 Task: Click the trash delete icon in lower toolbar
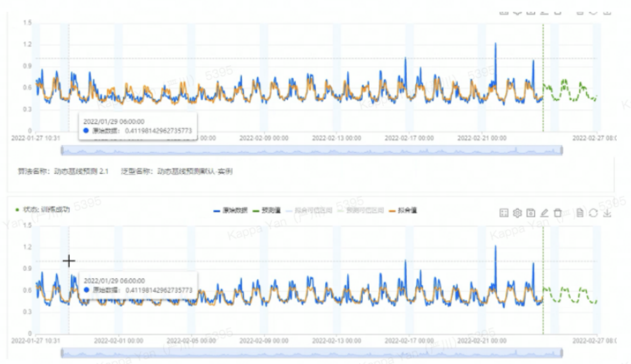[x=558, y=213]
